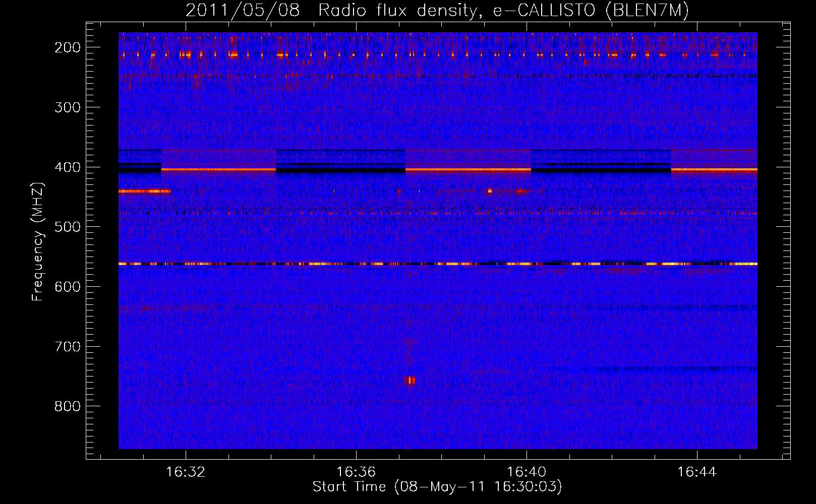This screenshot has width=816, height=504.
Task: Click the 16:32 time tick label
Action: (186, 472)
